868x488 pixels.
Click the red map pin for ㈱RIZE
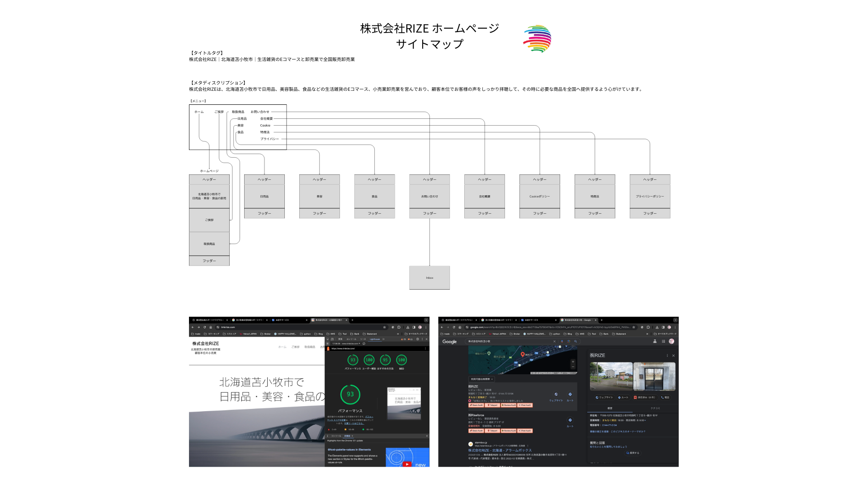click(x=523, y=355)
